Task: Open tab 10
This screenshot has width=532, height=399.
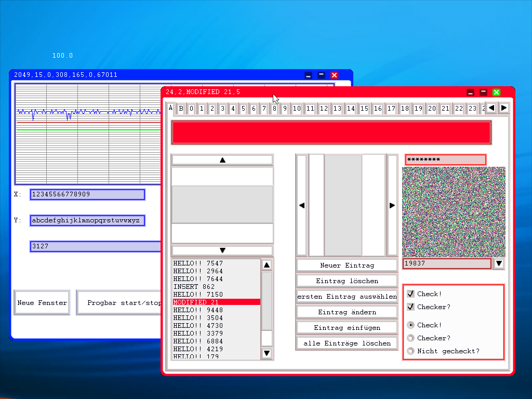Action: point(297,109)
